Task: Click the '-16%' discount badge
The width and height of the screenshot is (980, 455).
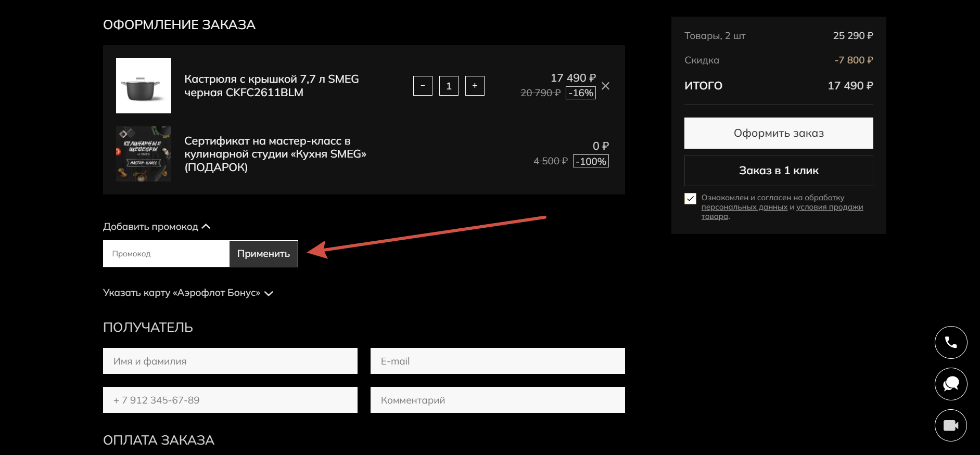Action: (581, 93)
